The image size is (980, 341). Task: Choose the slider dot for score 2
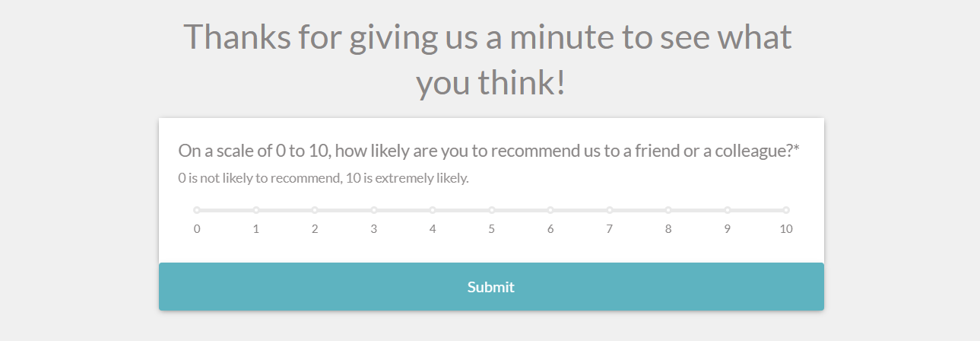[315, 210]
